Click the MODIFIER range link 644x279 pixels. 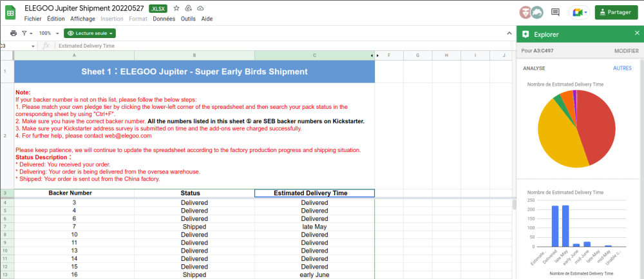pos(627,51)
